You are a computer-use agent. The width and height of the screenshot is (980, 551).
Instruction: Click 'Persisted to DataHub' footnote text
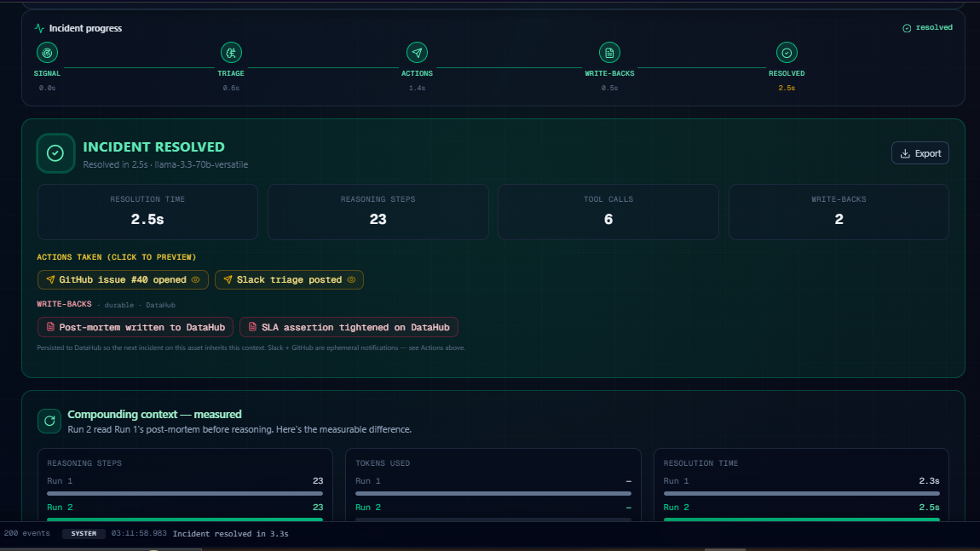[251, 348]
